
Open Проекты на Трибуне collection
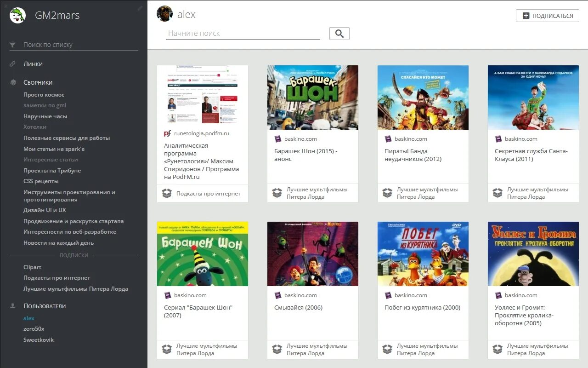(52, 171)
